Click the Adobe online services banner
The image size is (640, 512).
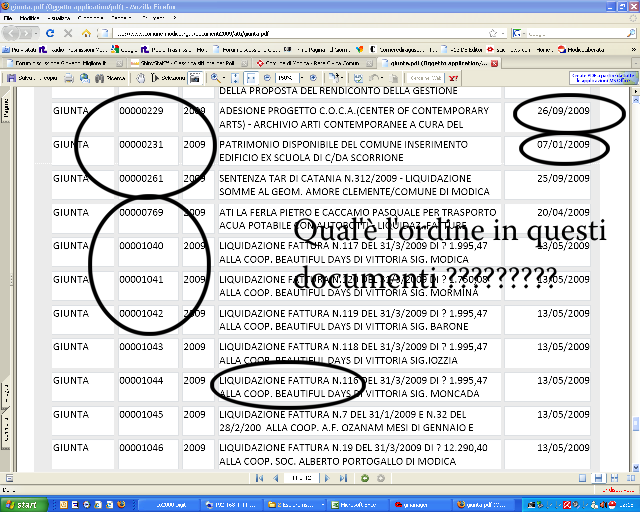[x=603, y=78]
